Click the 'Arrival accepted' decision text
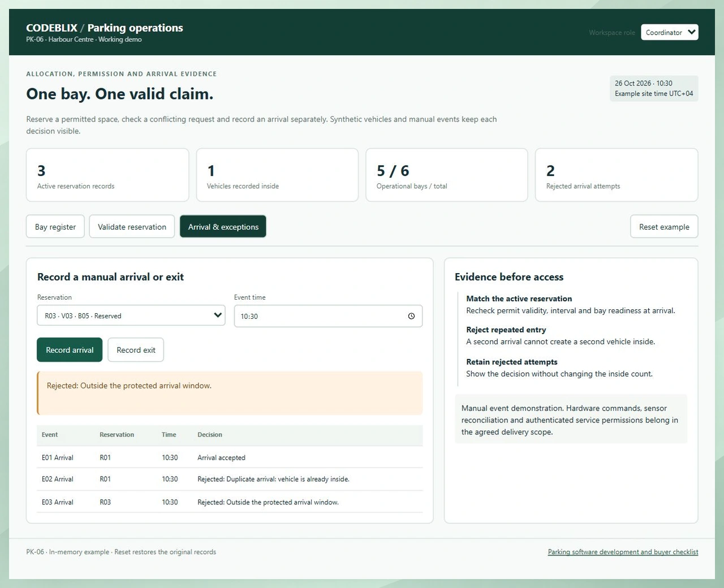 (x=221, y=457)
